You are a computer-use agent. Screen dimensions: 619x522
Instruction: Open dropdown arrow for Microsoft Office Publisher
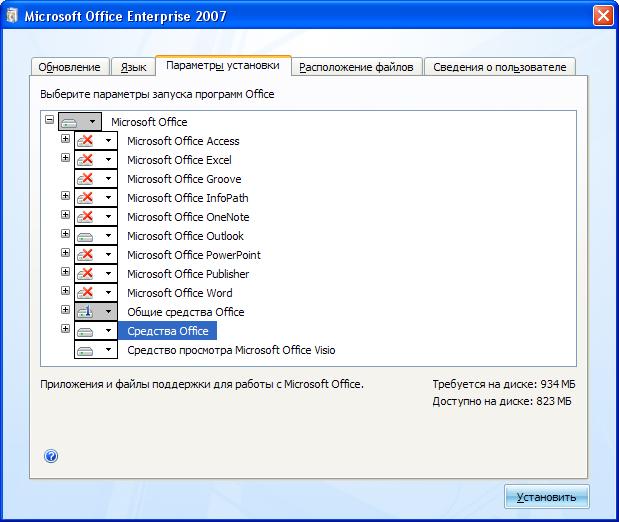point(108,274)
